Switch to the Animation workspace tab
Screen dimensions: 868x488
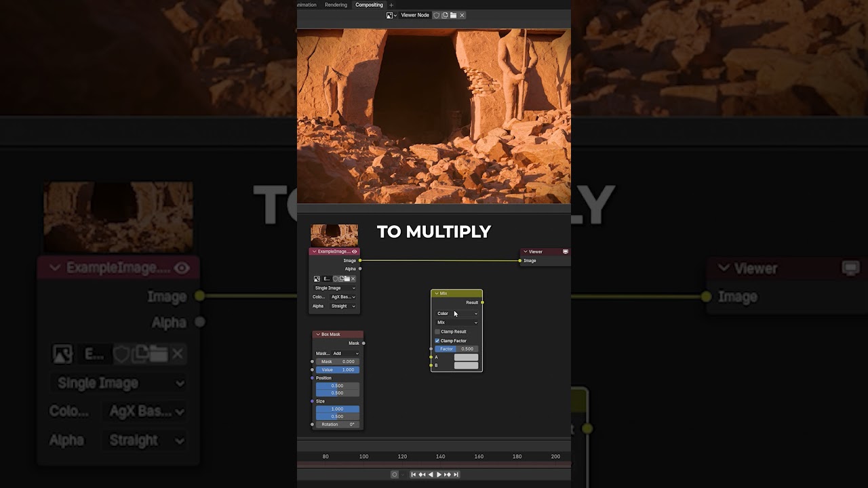[307, 5]
